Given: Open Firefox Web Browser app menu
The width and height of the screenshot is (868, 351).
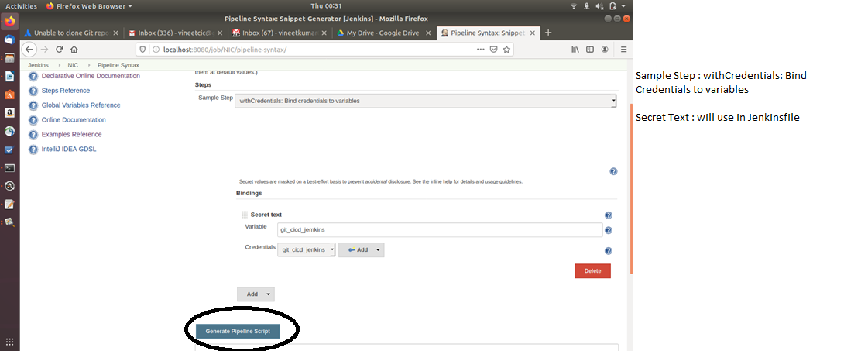Looking at the screenshot, I should 89,6.
